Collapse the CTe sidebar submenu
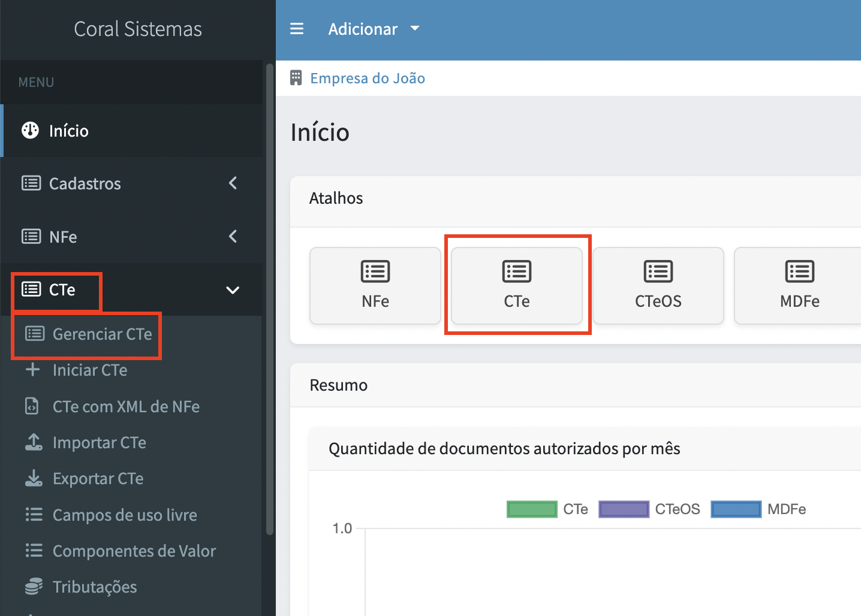861x616 pixels. coord(233,290)
